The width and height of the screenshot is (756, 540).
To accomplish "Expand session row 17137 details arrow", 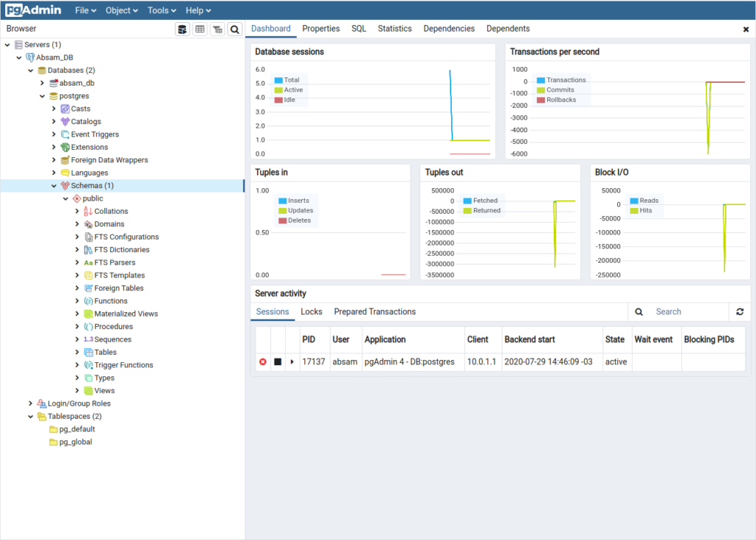I will click(292, 362).
